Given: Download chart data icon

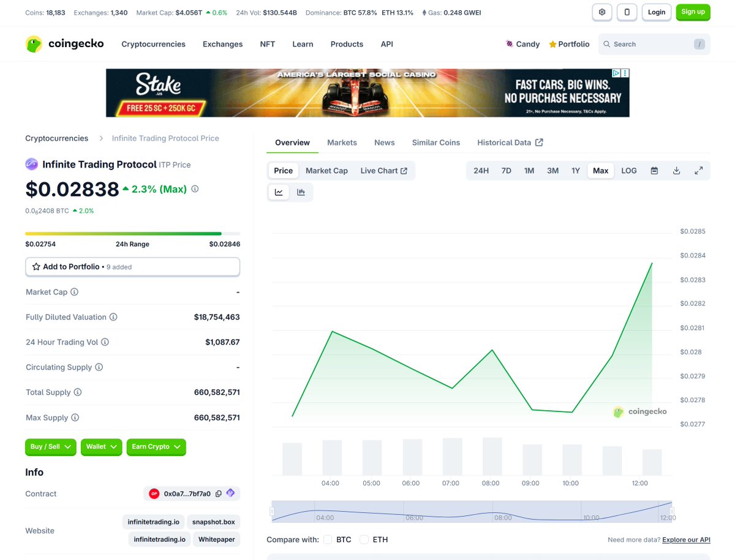Looking at the screenshot, I should 676,171.
